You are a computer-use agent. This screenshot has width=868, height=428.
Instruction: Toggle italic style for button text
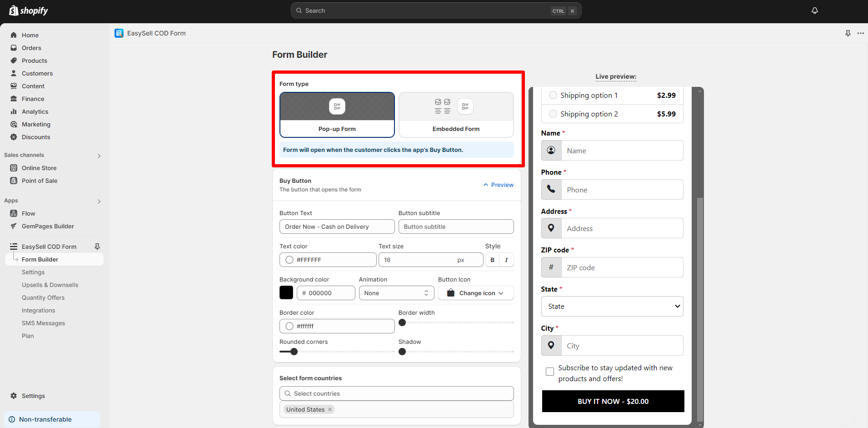click(506, 260)
